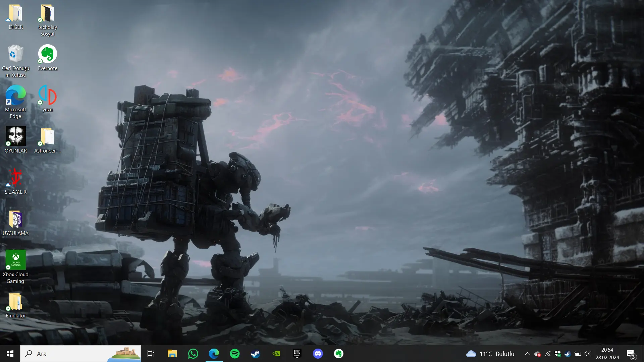Open the clock showing 20:54
Screen dimensions: 644x362
pyautogui.click(x=607, y=354)
